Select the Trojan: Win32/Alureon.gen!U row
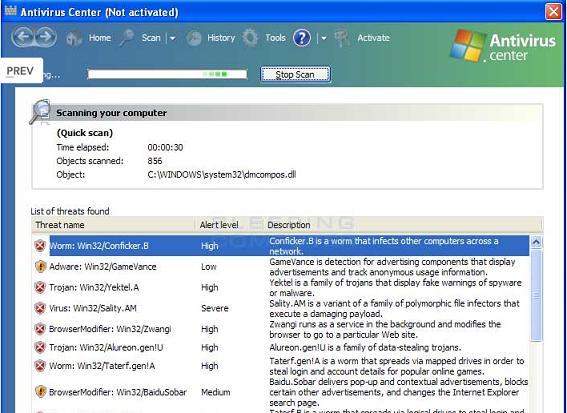 point(282,348)
